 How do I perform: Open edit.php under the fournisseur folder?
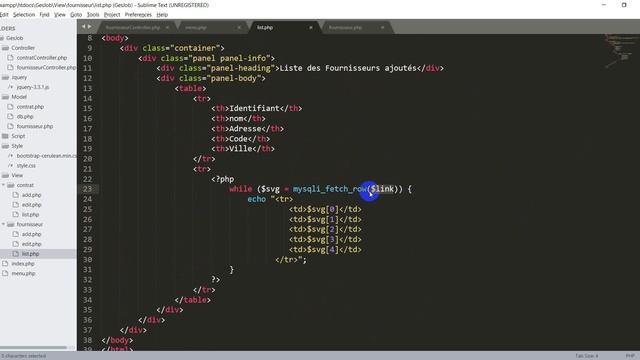pos(32,244)
